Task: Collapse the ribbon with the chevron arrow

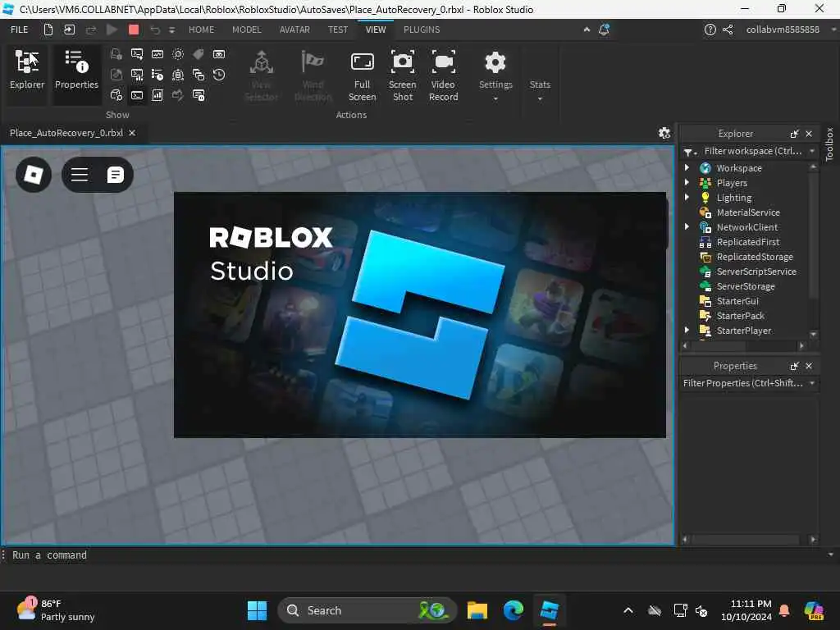Action: tap(587, 30)
